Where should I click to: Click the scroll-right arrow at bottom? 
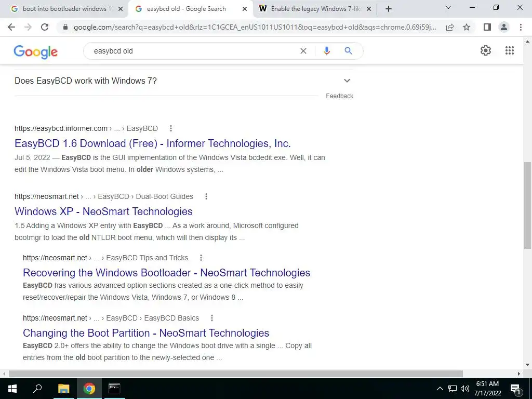tap(519, 374)
